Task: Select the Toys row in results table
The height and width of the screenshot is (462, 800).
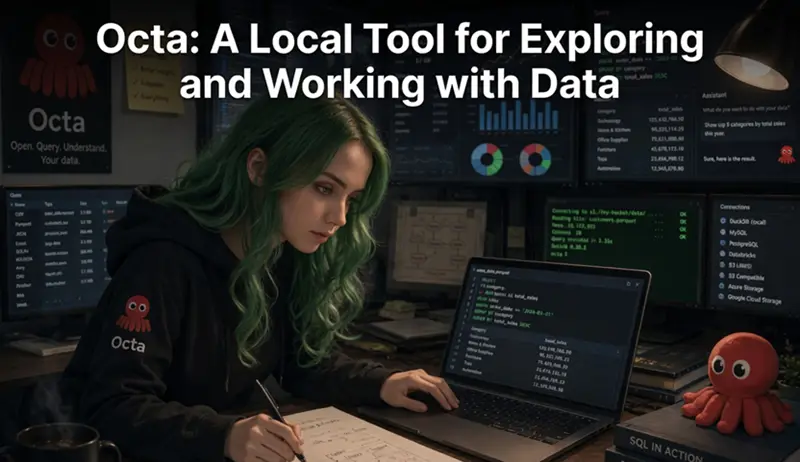Action: tap(640, 159)
